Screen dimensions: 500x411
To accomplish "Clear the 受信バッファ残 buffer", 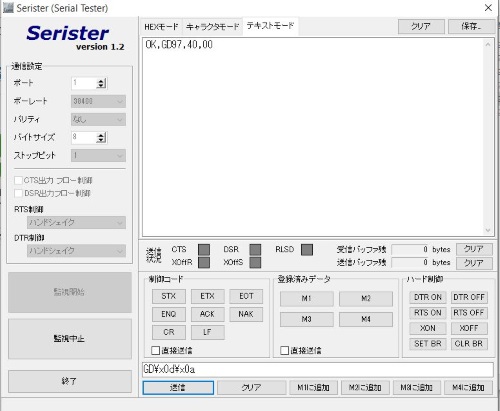I will click(474, 249).
